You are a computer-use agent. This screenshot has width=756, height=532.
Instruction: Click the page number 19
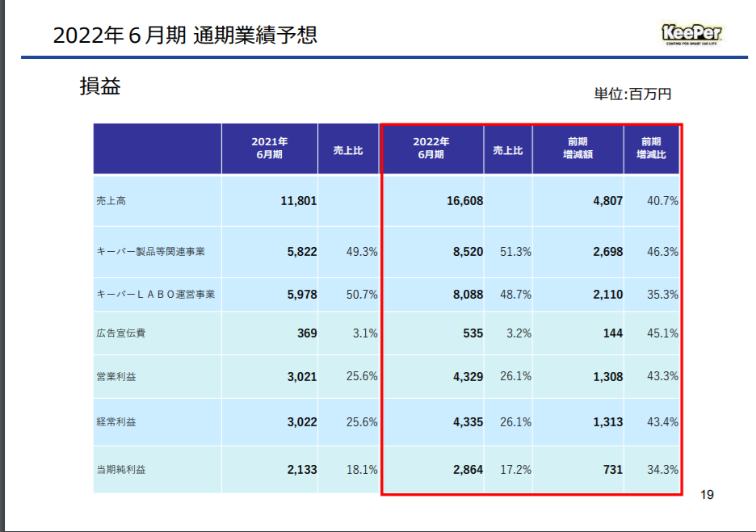(x=707, y=495)
